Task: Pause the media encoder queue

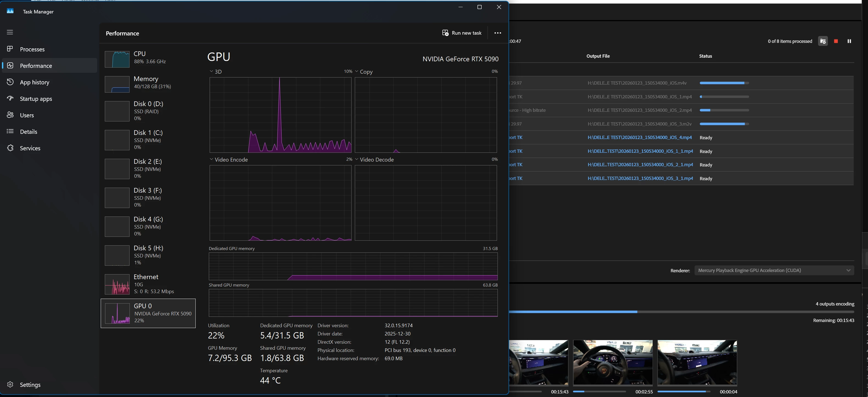Action: tap(849, 41)
